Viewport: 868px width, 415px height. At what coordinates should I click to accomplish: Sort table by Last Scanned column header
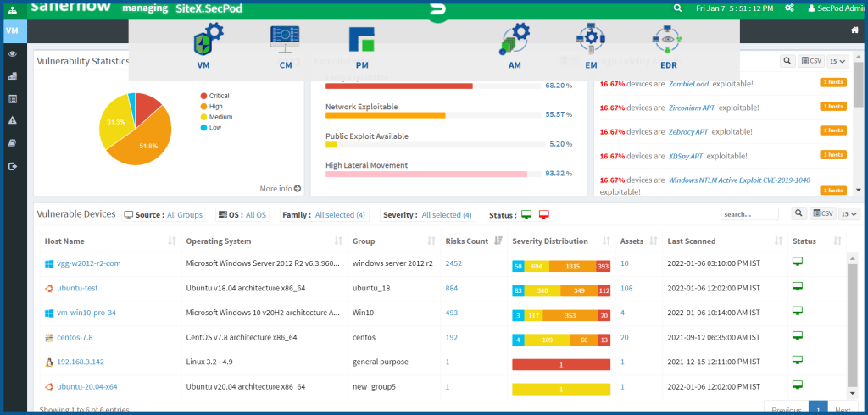pyautogui.click(x=692, y=241)
